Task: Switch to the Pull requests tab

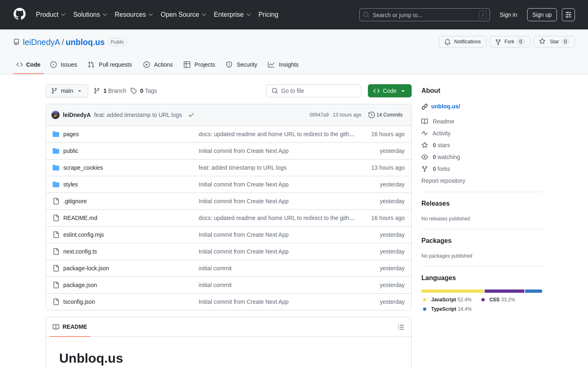Action: (x=110, y=65)
